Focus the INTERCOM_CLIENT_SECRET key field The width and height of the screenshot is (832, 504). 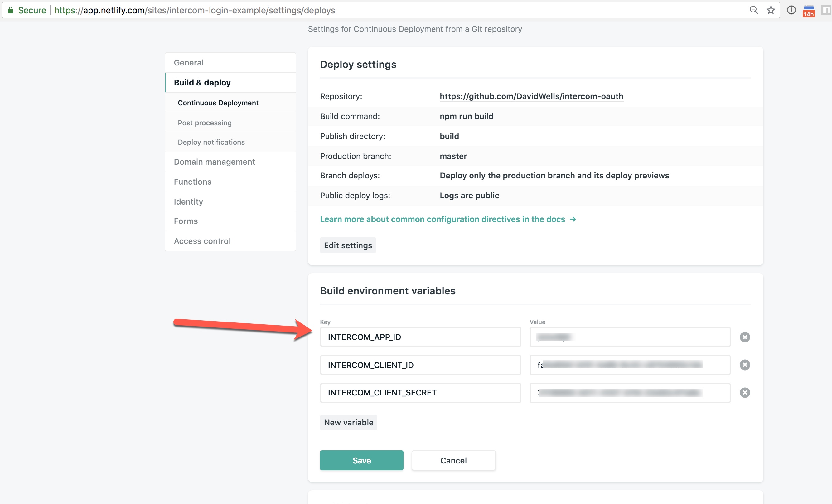pos(420,393)
